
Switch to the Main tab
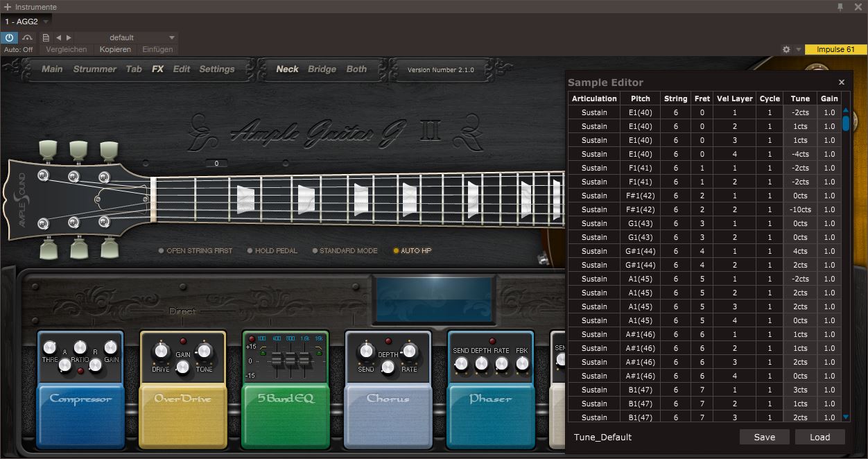click(x=52, y=69)
